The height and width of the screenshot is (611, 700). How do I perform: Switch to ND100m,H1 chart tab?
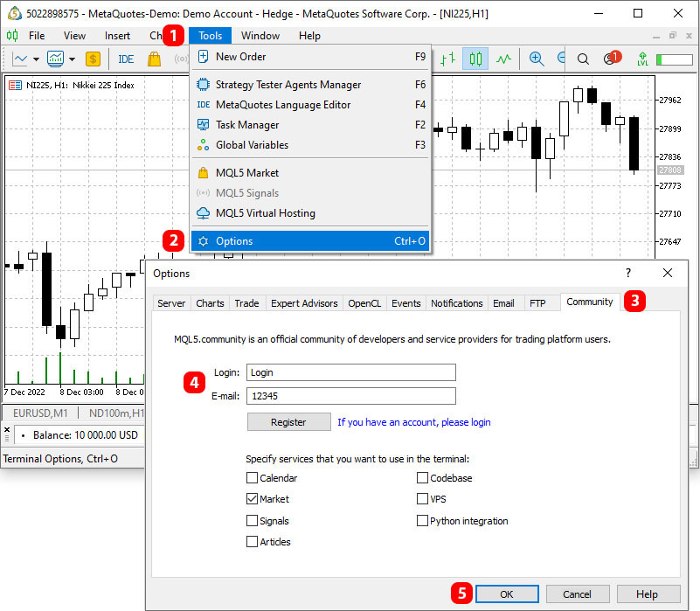tap(116, 413)
